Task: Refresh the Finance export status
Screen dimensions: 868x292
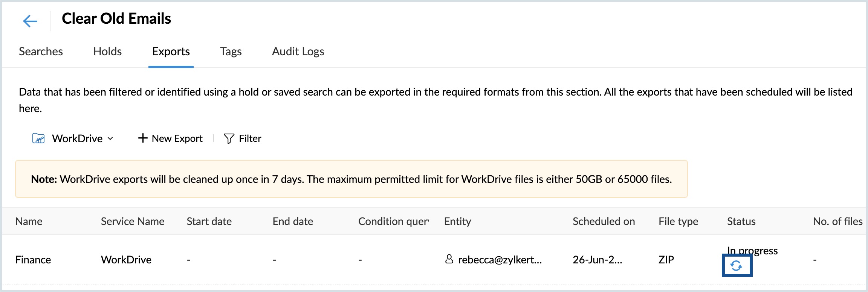Action: (736, 266)
